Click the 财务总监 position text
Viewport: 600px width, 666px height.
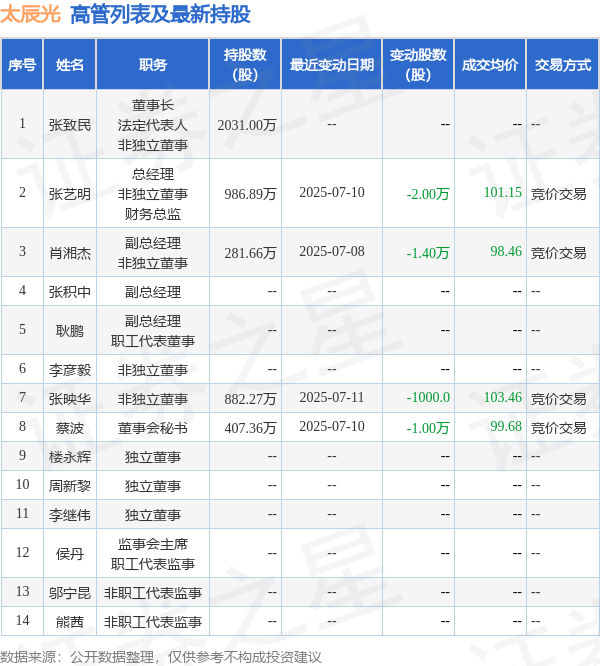[152, 214]
